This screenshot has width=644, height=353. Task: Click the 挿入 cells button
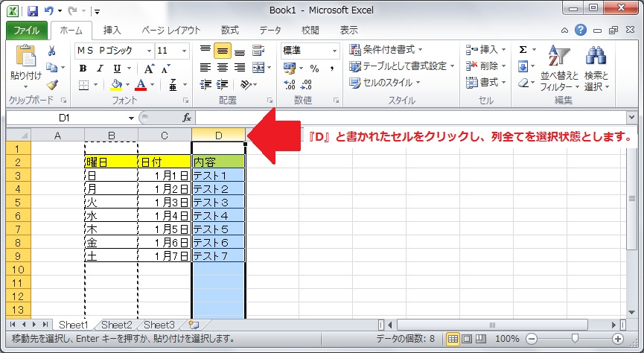pyautogui.click(x=486, y=50)
